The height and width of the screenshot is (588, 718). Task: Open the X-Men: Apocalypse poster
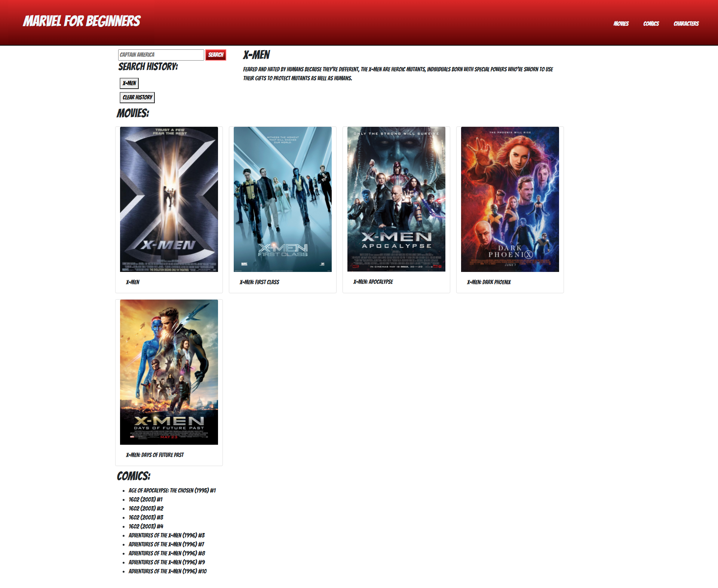point(396,199)
